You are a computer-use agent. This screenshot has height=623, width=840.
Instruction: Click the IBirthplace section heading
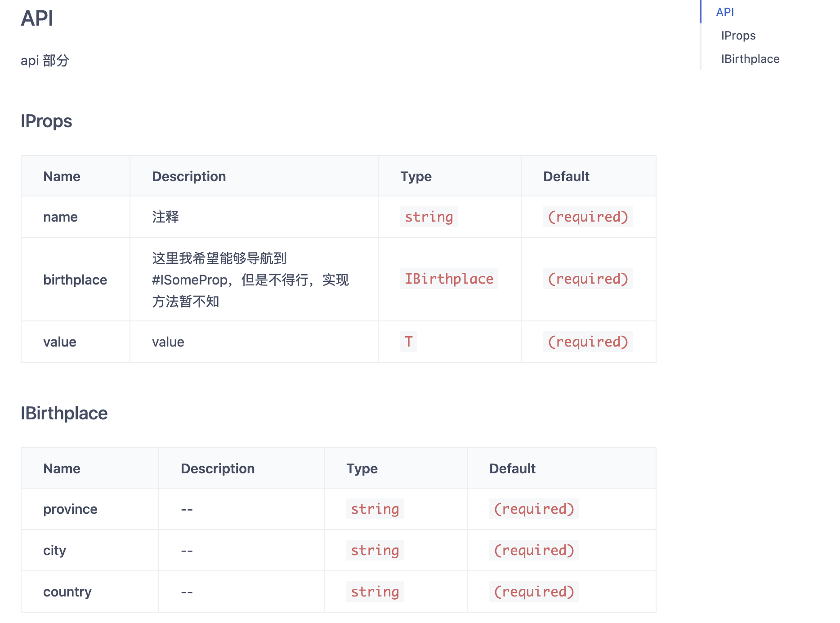point(64,413)
